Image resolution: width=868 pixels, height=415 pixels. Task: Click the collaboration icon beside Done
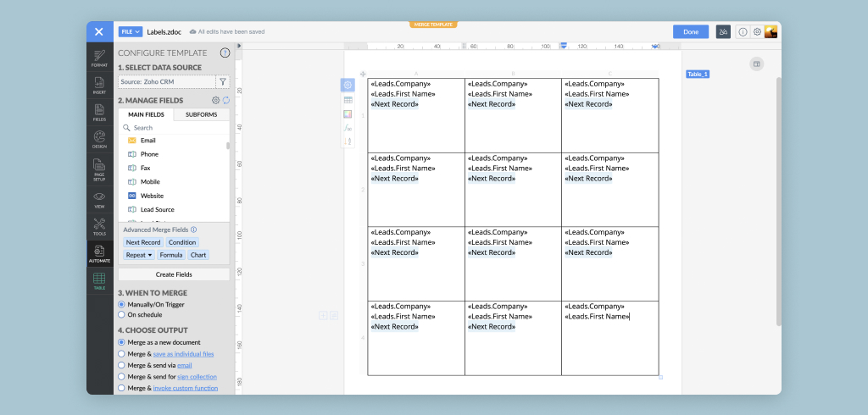[x=723, y=32]
